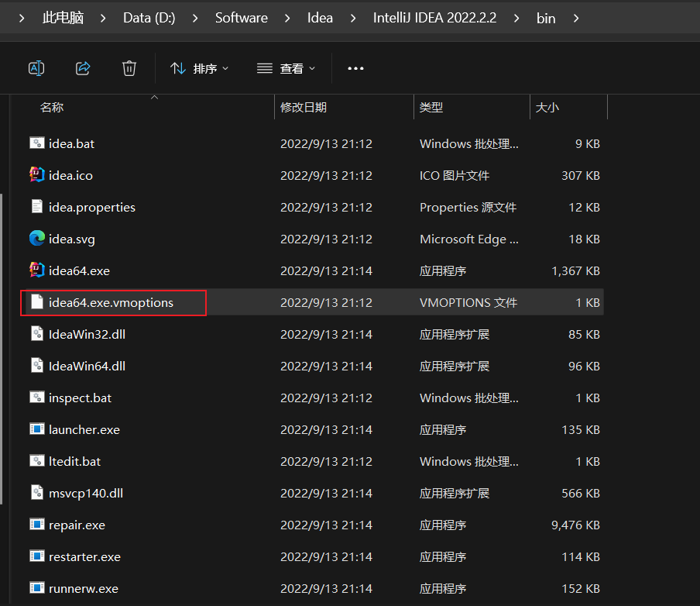Click the Rename toolbar icon
700x606 pixels.
36,68
